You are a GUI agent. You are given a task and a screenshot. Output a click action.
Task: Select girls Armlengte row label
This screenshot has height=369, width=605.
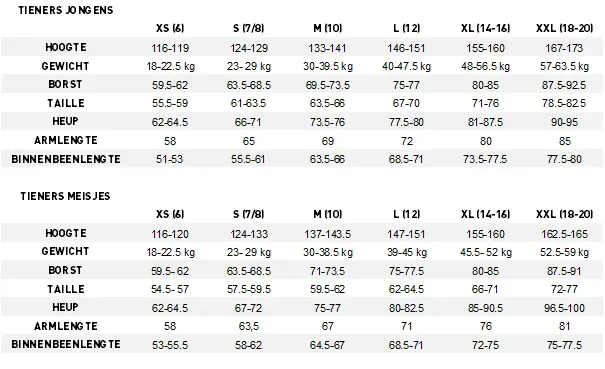(x=66, y=326)
